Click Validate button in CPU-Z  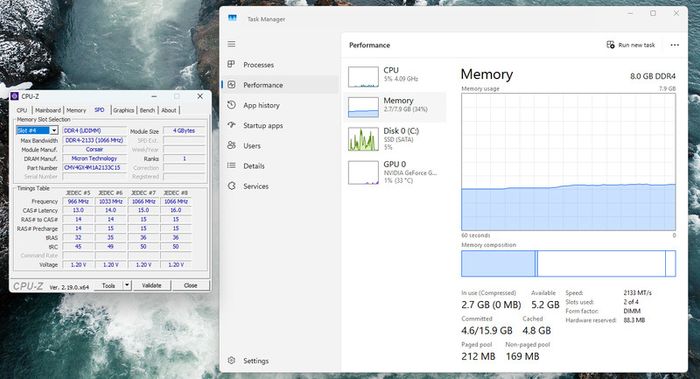click(152, 286)
